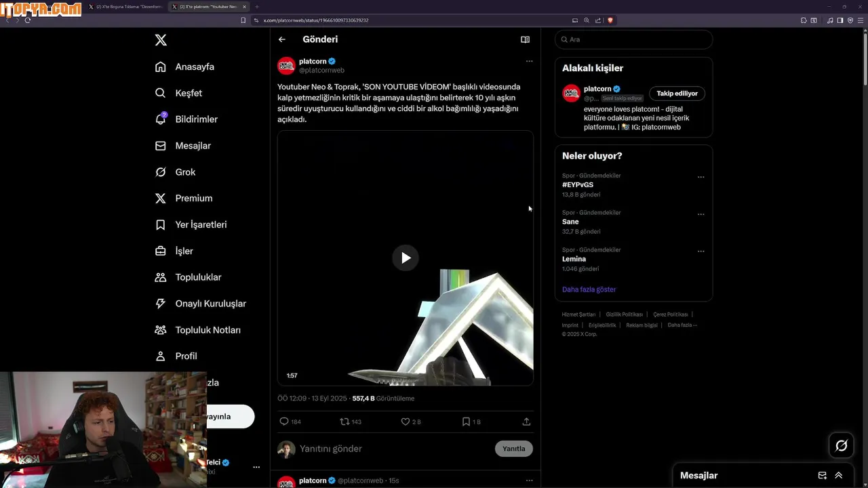This screenshot has width=868, height=488.
Task: Open Anasayfa home page
Action: (x=185, y=66)
